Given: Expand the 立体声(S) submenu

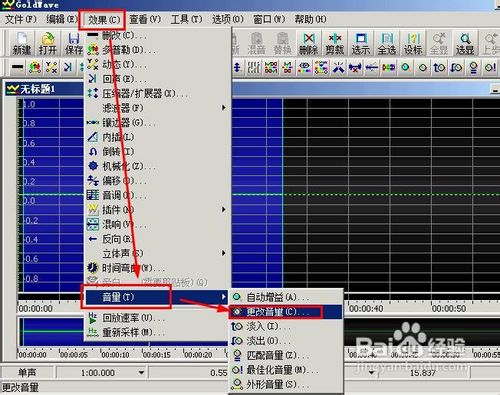Looking at the screenshot, I should click(157, 253).
